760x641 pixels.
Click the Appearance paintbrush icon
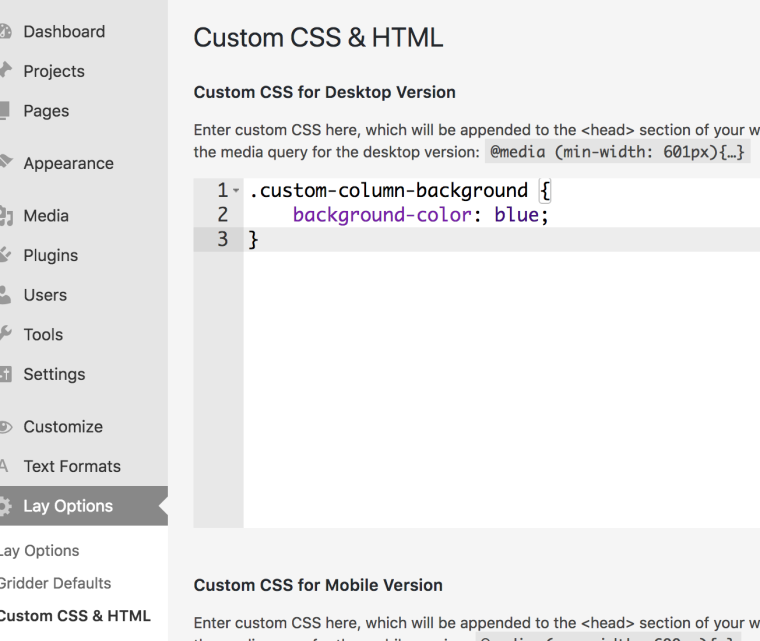pos(5,163)
